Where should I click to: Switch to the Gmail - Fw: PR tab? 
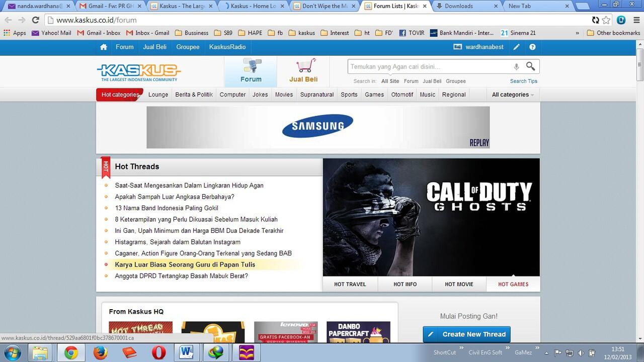click(x=112, y=6)
